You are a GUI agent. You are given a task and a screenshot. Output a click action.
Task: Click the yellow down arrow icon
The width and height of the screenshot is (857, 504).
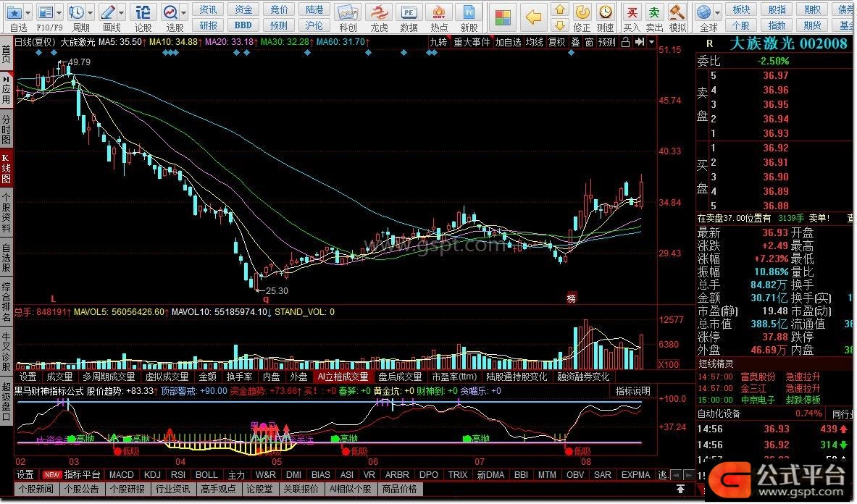(559, 25)
